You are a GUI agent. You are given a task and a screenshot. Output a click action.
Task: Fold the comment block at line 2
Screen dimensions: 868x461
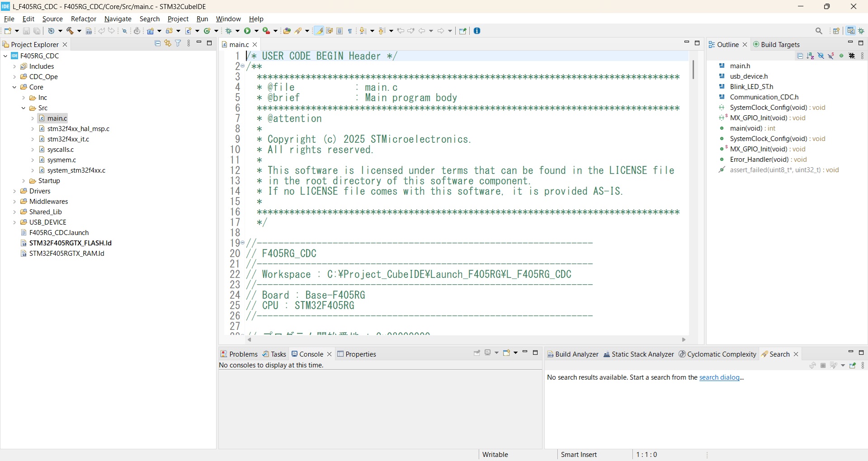(243, 66)
